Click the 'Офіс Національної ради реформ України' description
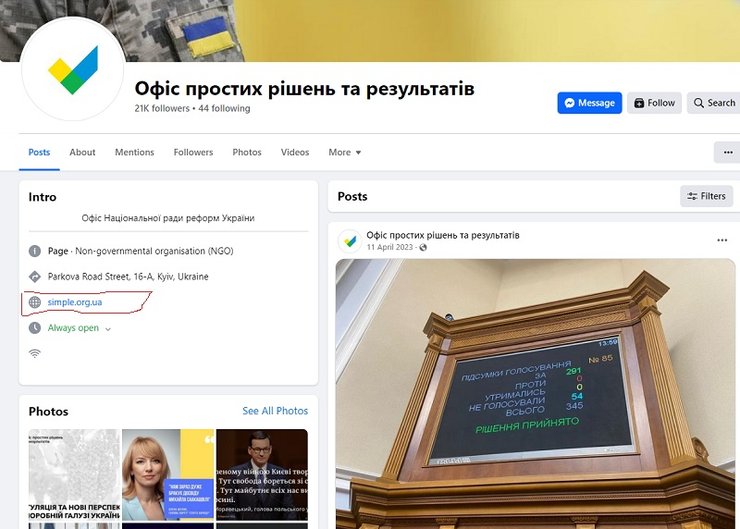Image resolution: width=740 pixels, height=529 pixels. click(x=168, y=218)
